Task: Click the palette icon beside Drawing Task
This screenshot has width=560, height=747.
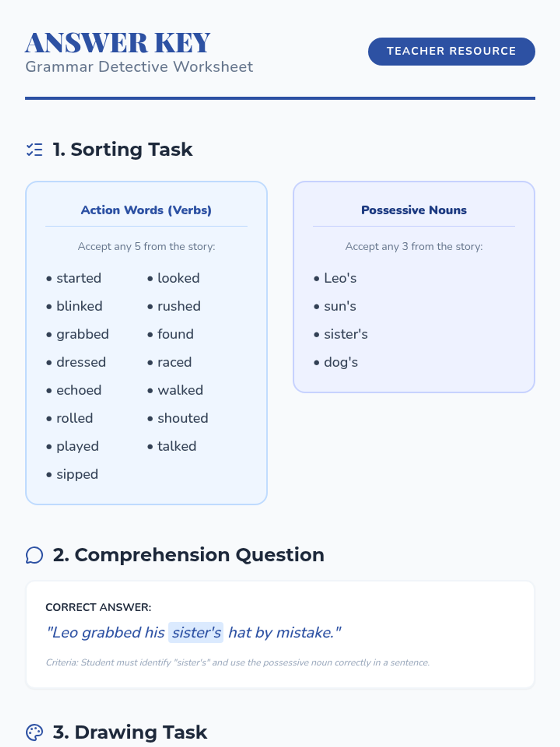Action: (x=34, y=732)
